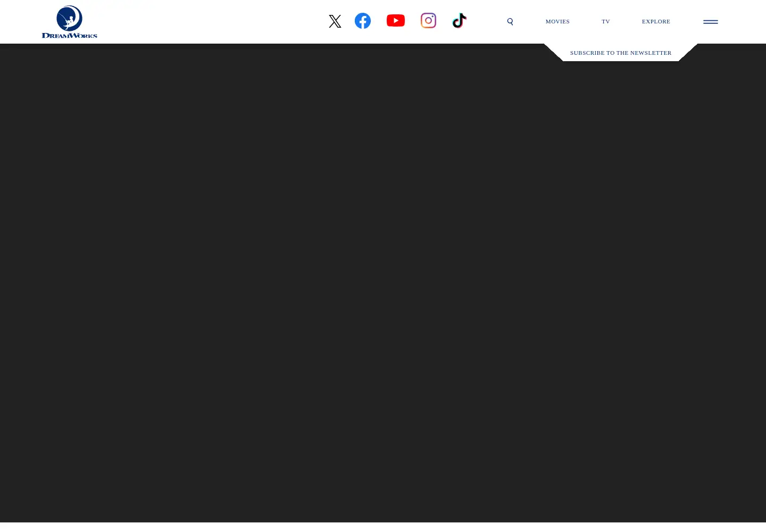Open site search magnifier icon

pos(510,22)
